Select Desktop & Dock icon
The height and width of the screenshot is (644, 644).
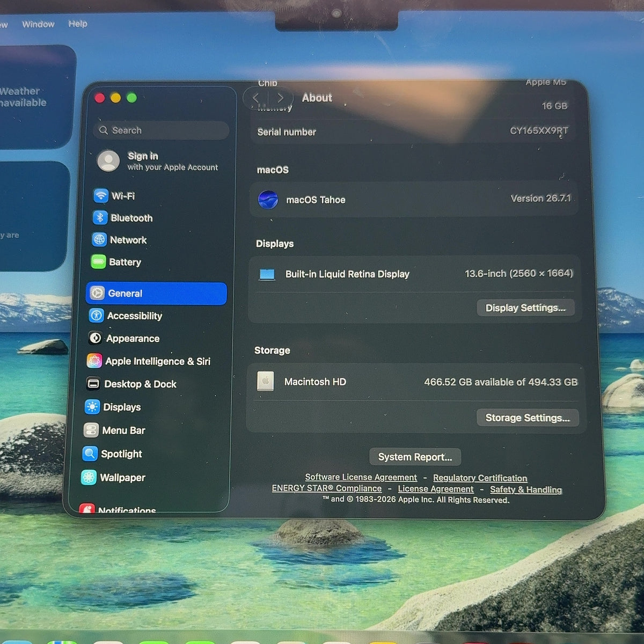pyautogui.click(x=93, y=384)
